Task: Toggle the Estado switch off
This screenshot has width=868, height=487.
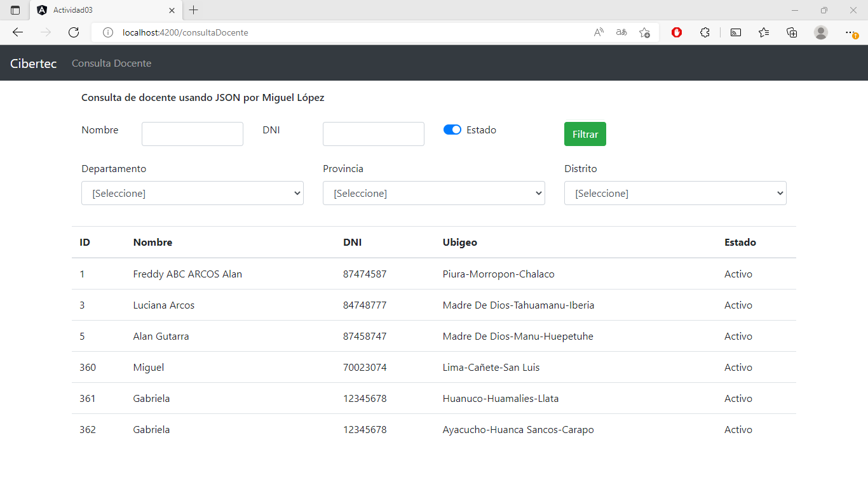Action: [452, 129]
